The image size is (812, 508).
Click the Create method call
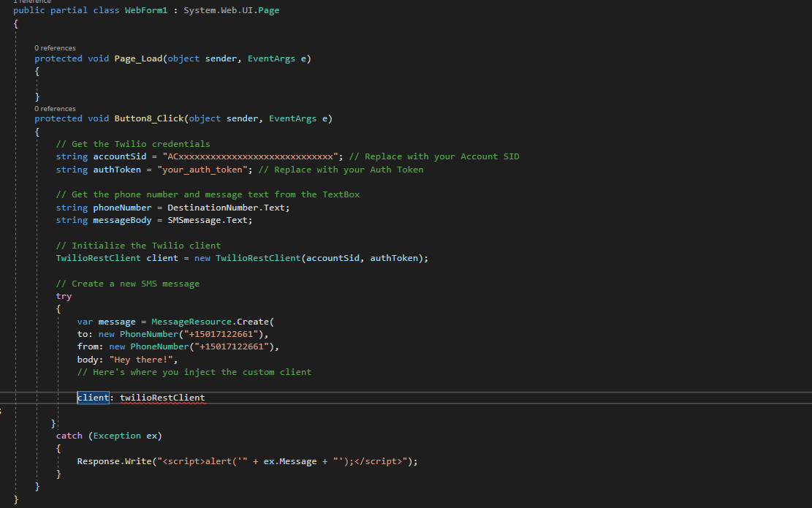(x=252, y=322)
